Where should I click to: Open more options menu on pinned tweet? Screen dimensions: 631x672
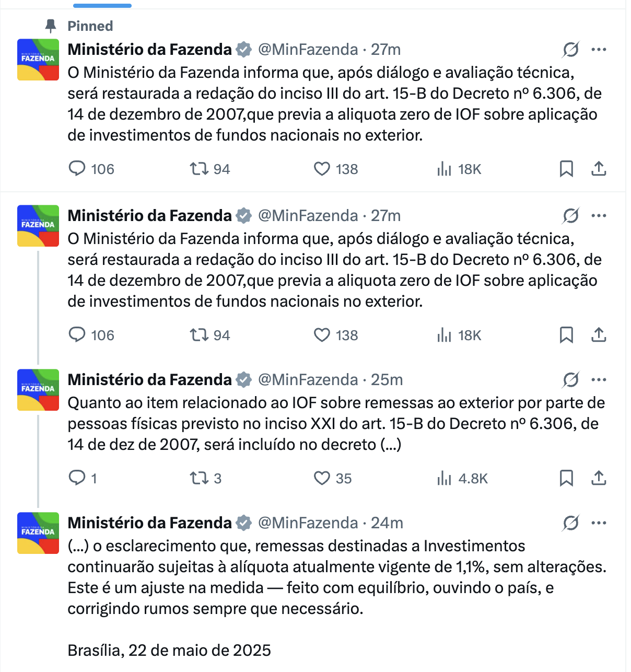599,50
